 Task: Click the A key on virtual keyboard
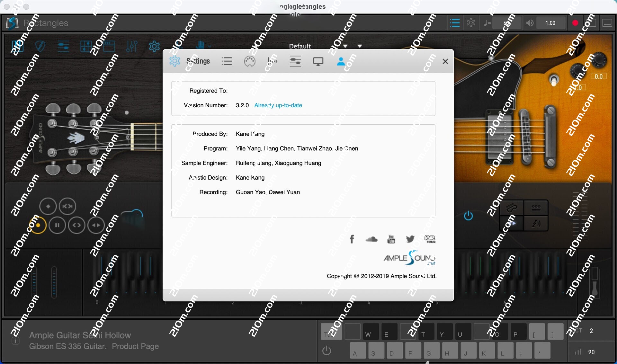coord(358,351)
